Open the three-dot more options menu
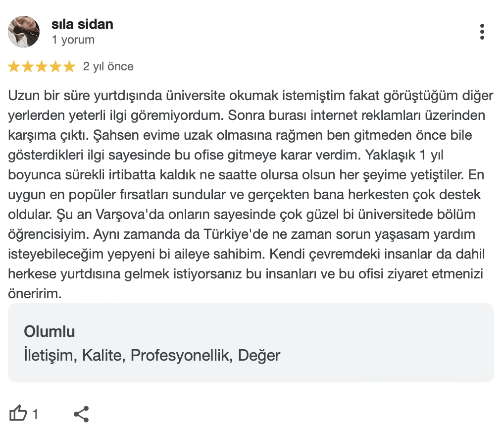The width and height of the screenshot is (504, 430). 482,32
